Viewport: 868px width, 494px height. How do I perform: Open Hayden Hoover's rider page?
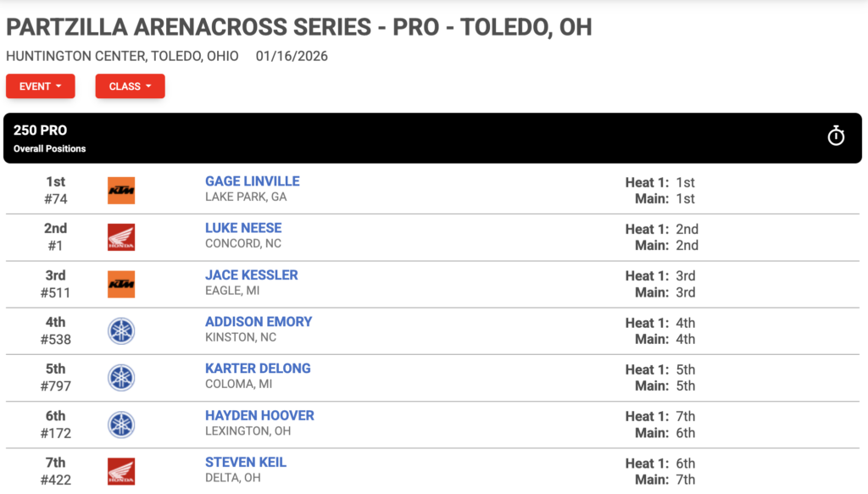259,415
